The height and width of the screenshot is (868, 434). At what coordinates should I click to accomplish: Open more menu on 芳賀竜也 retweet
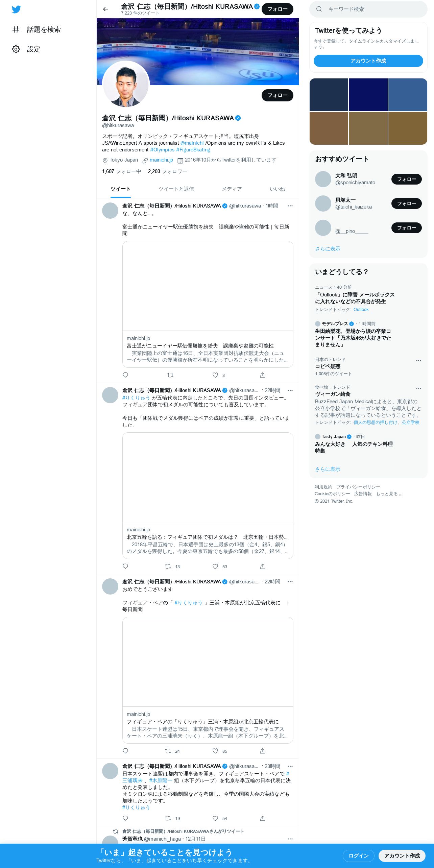click(290, 839)
